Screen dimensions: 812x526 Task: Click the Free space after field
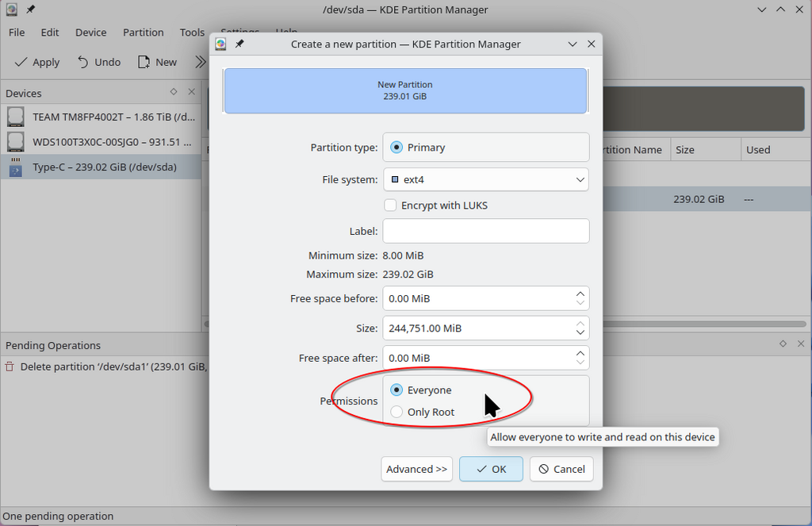pyautogui.click(x=477, y=358)
